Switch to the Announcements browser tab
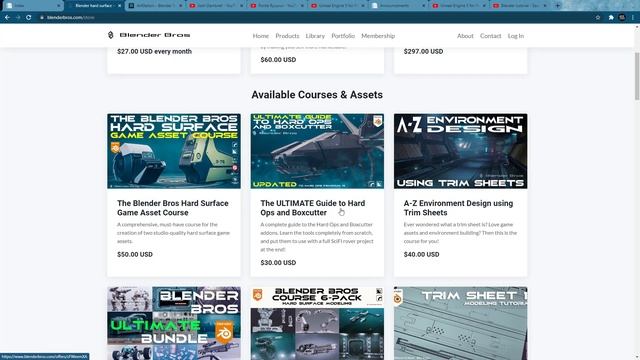Image resolution: width=640 pixels, height=360 pixels. coord(396,6)
